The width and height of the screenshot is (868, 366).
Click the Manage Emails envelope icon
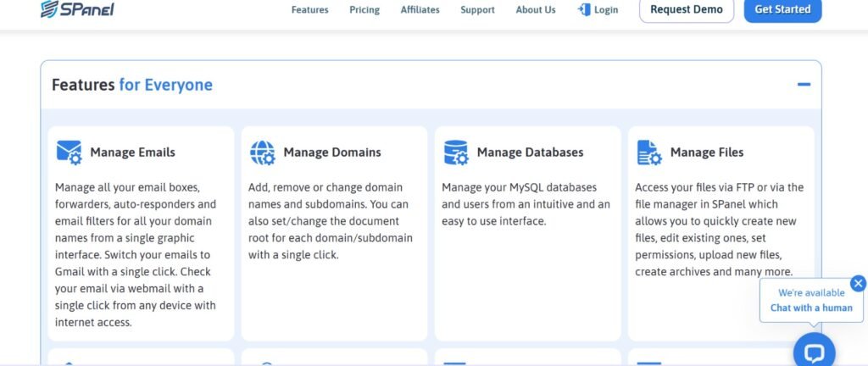tap(69, 152)
